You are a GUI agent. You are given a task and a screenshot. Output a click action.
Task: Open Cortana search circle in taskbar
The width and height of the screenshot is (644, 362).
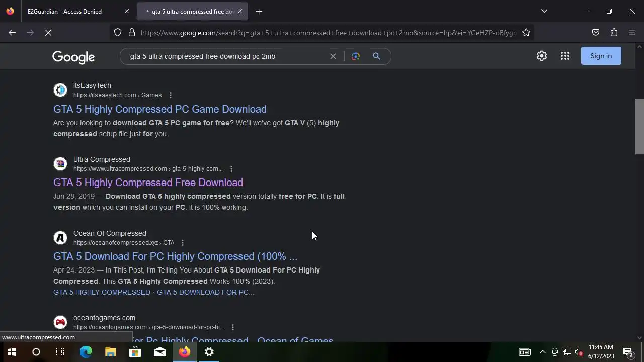36,352
